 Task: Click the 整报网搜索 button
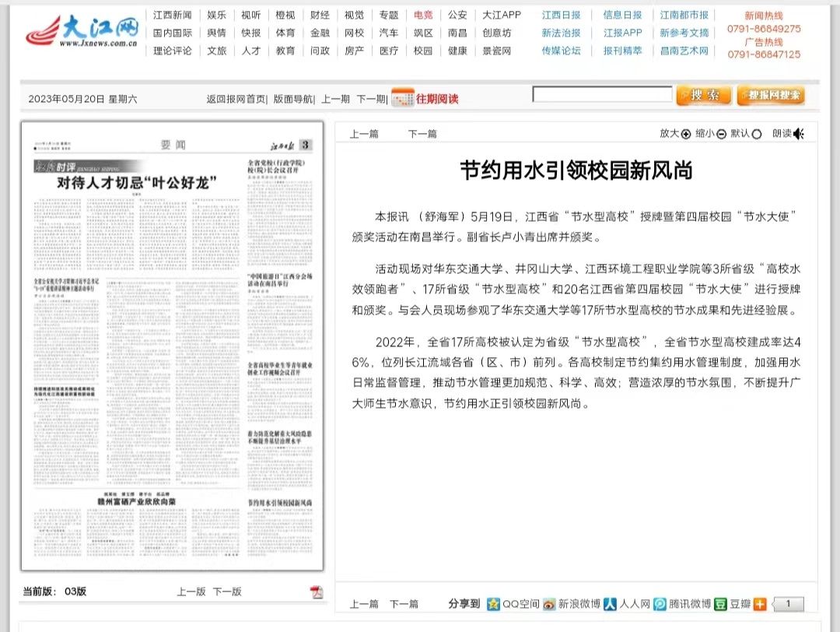click(771, 96)
